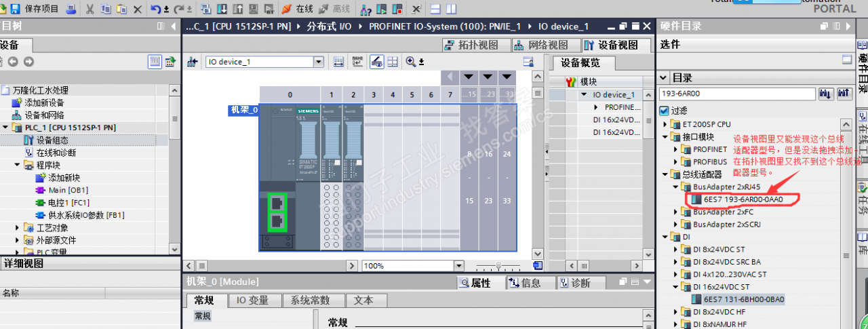The height and width of the screenshot is (329, 868).
Task: Open Main [OB1] block
Action: click(x=68, y=190)
